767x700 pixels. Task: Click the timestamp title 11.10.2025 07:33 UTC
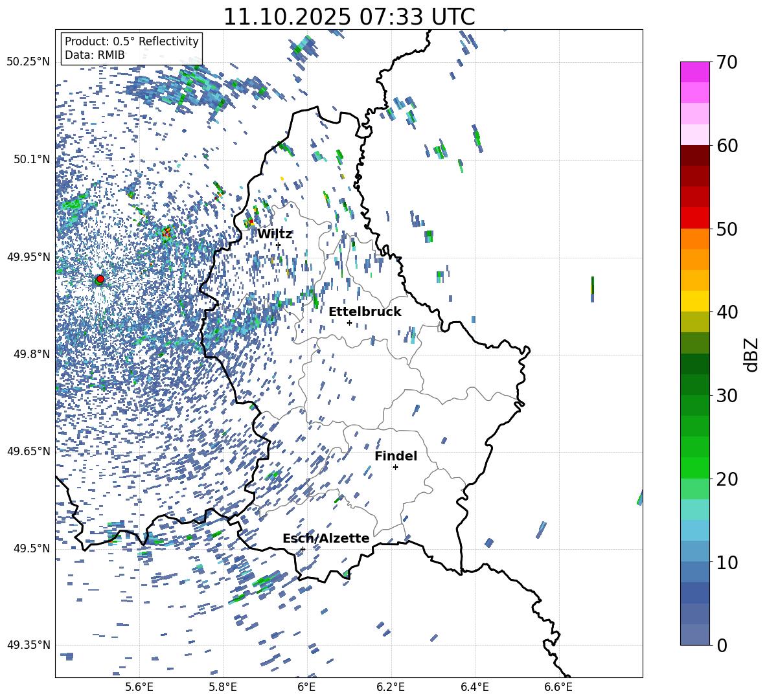tap(349, 17)
